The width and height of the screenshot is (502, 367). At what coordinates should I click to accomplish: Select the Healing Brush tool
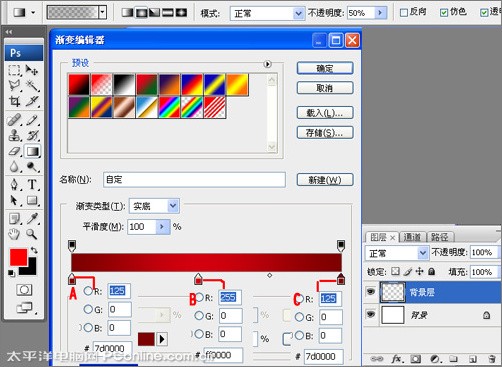tap(14, 120)
